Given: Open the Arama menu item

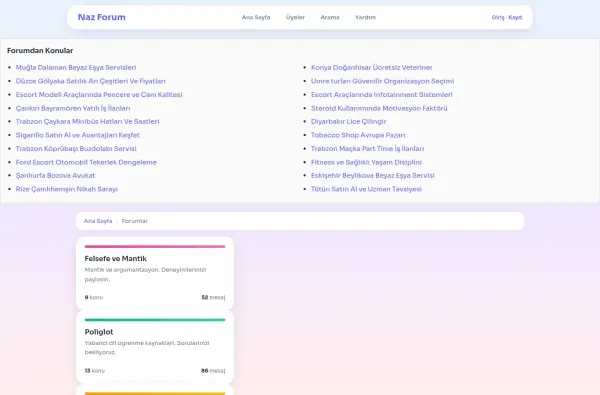Looking at the screenshot, I should [330, 17].
